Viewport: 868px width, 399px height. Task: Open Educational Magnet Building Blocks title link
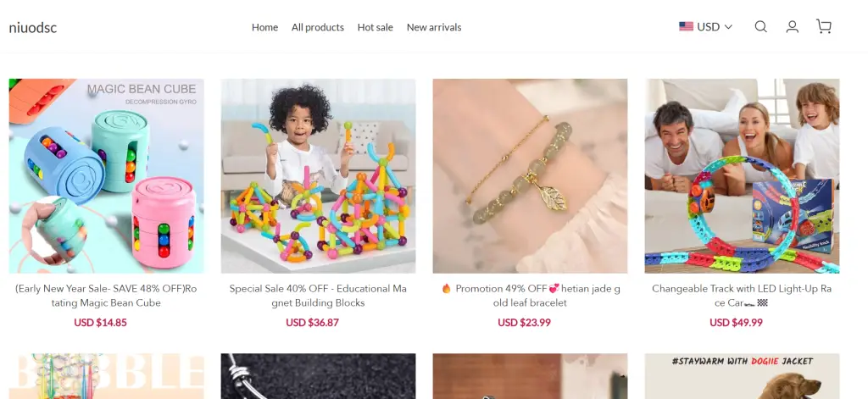pos(318,296)
